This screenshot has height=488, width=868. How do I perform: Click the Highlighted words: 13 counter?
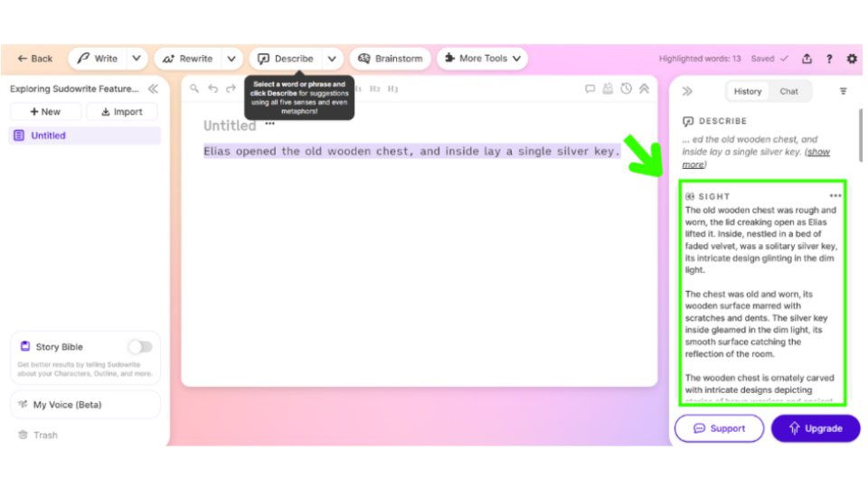(700, 59)
